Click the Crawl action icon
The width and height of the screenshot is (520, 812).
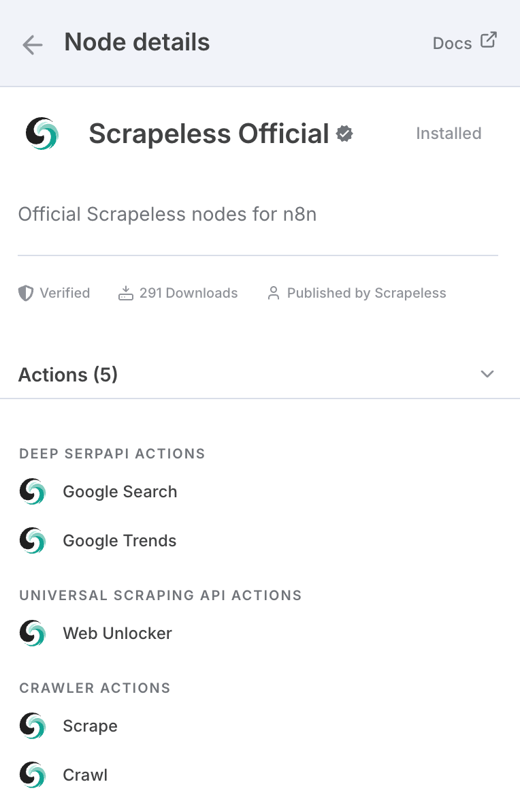33,775
